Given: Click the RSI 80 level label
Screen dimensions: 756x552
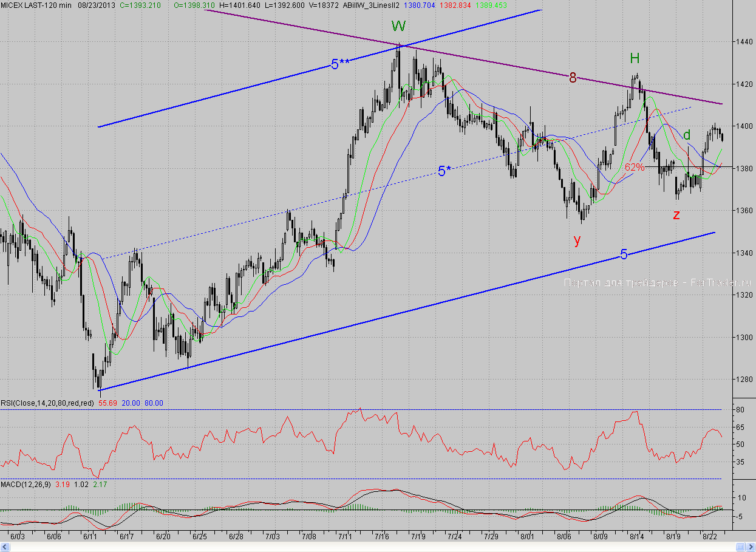Looking at the screenshot, I should (741, 410).
